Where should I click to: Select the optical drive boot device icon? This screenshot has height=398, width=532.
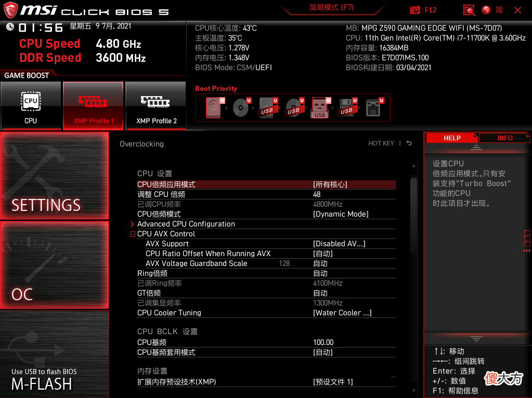tap(242, 108)
